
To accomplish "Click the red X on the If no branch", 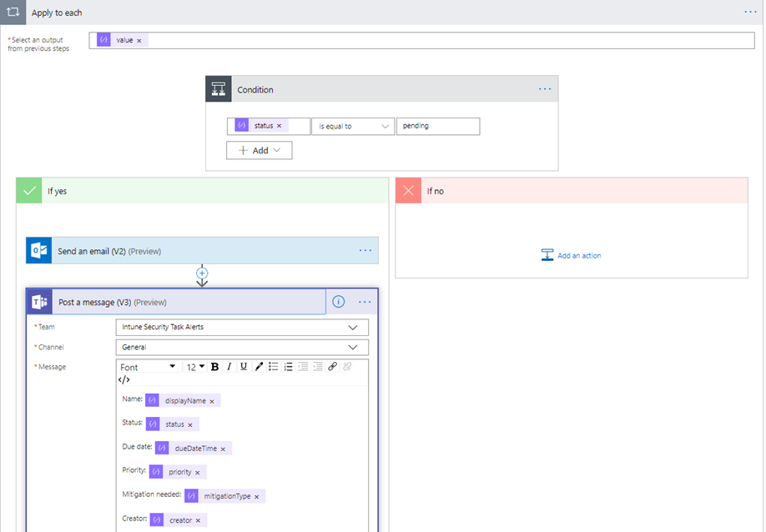I will point(408,190).
